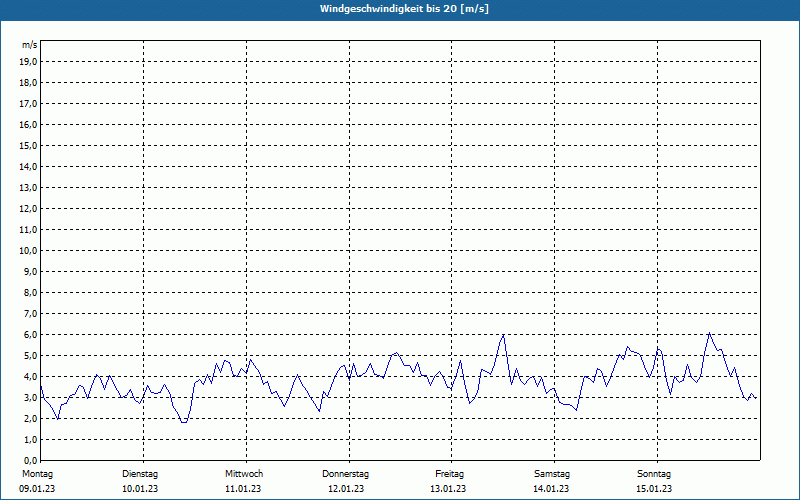Click the 'Dienstag' day label
Image resolution: width=800 pixels, height=500 pixels.
point(140,474)
